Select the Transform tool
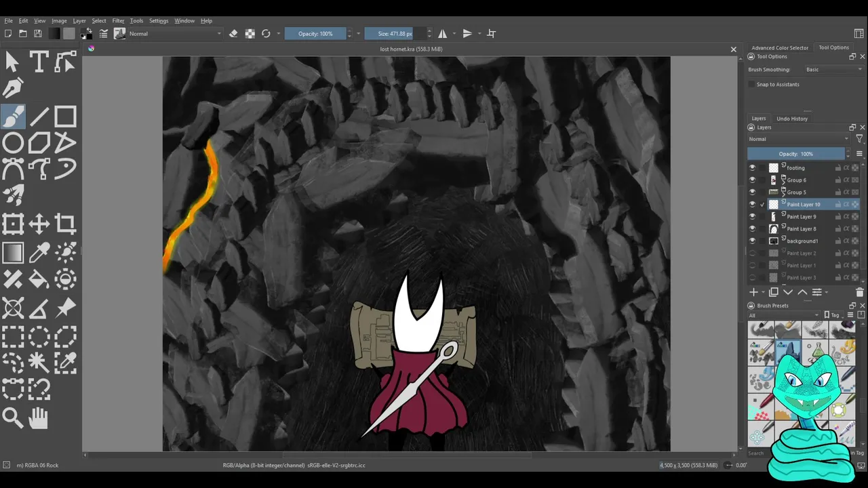Viewport: 868px width, 488px height. pyautogui.click(x=12, y=224)
